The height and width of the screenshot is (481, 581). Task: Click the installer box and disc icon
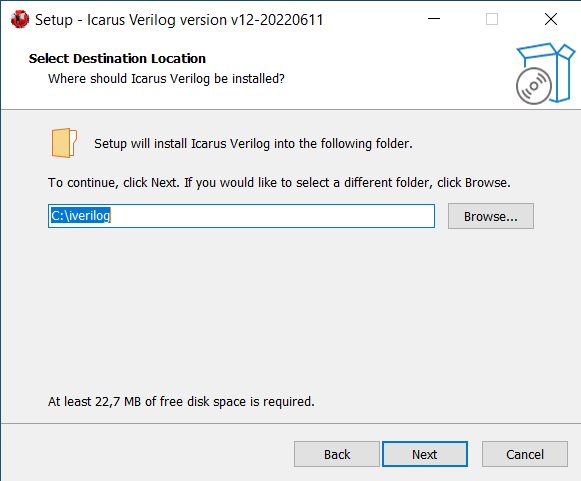[545, 73]
